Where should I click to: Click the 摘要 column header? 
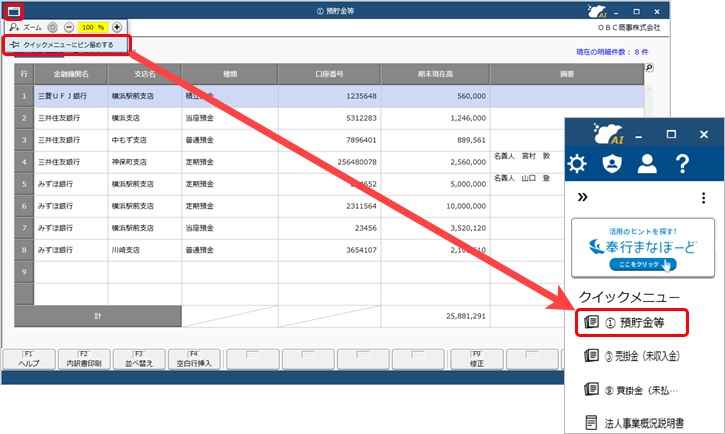567,74
